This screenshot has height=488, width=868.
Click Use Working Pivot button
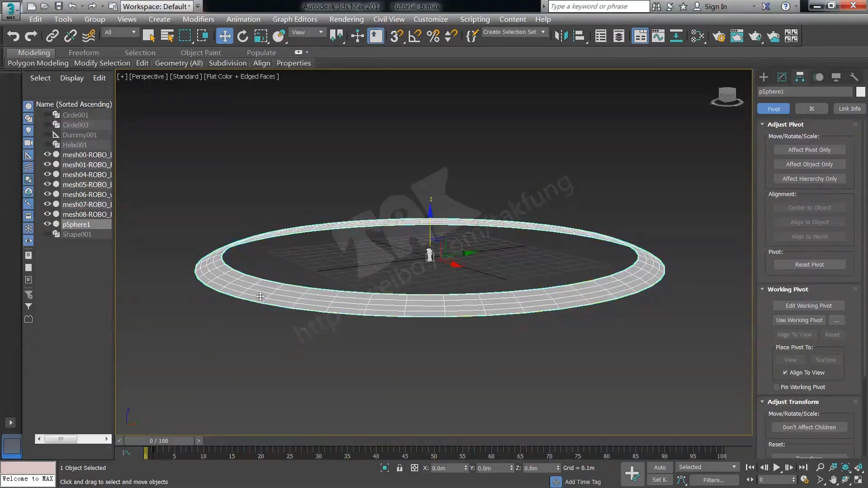coord(799,320)
